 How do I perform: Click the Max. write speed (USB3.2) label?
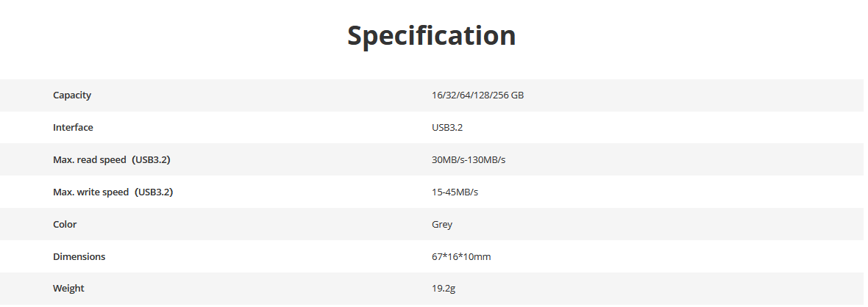118,192
